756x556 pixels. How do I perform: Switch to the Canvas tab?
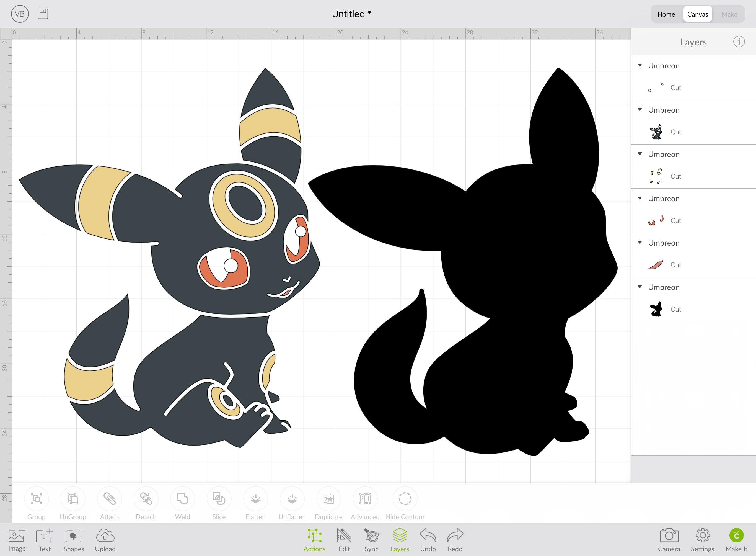pos(698,14)
